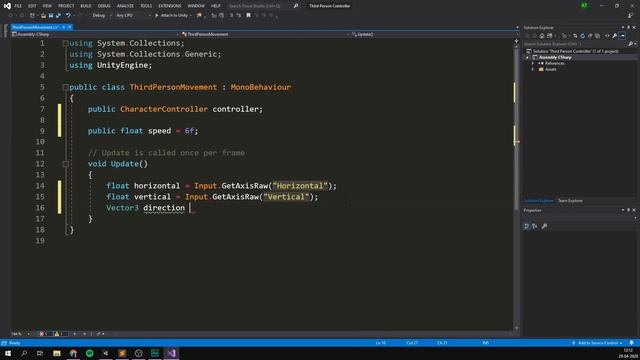Open the Debug configuration dropdown
The width and height of the screenshot is (640, 360).
coord(101,16)
